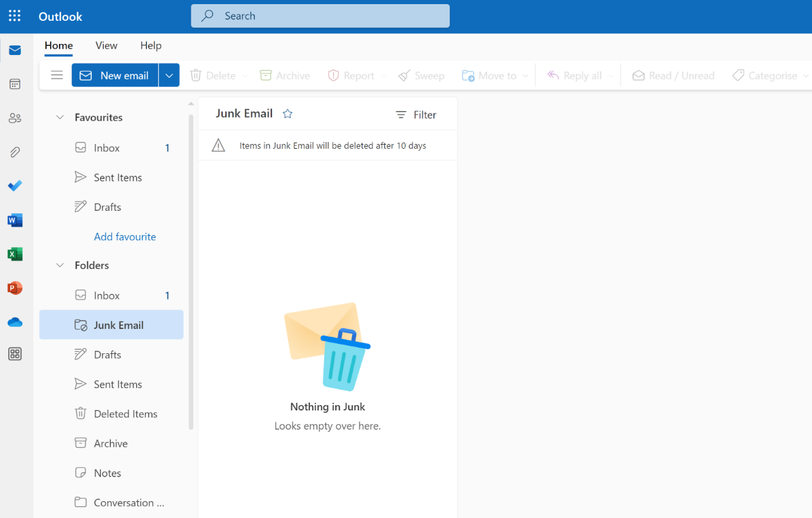
Task: Select the Microsoft To Do icon
Action: [x=15, y=186]
